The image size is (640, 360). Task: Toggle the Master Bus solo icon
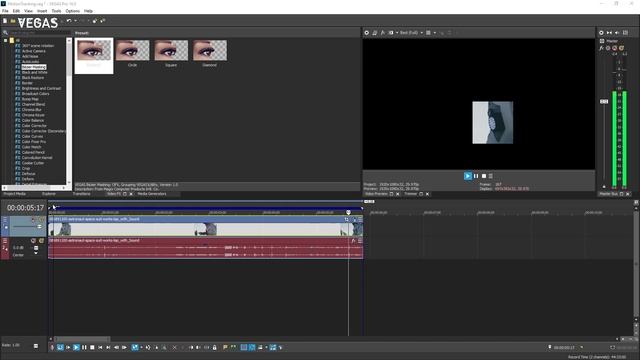coord(621,48)
